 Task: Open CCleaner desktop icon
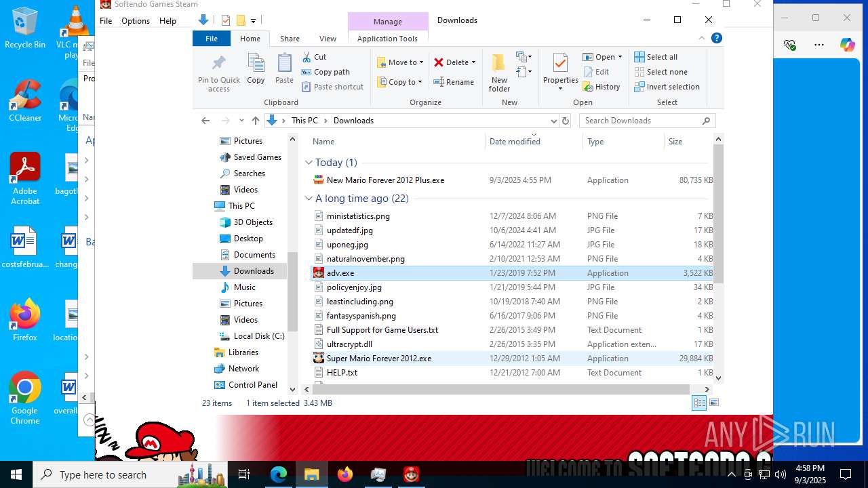[x=25, y=100]
